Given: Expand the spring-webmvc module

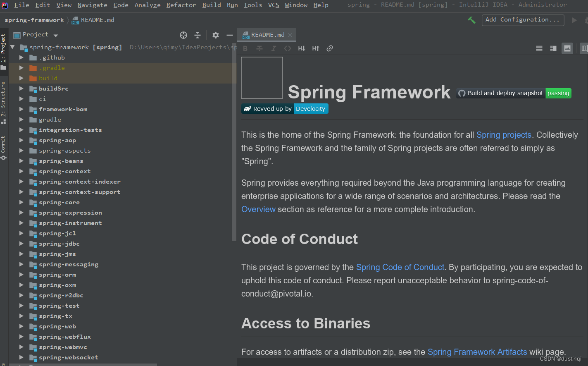Looking at the screenshot, I should (21, 347).
